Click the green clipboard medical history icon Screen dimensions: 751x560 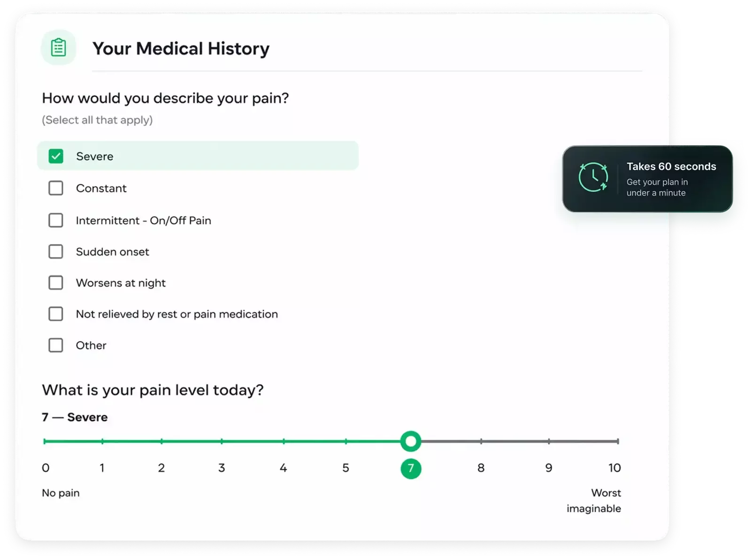[x=58, y=47]
